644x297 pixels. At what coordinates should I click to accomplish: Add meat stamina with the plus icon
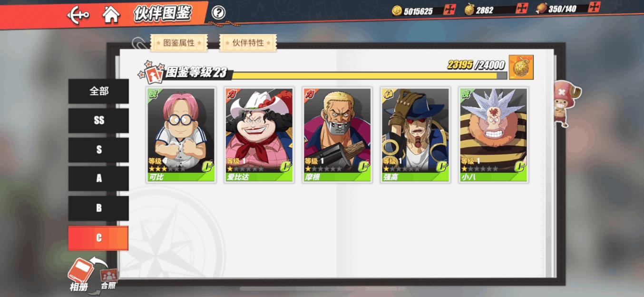594,7
